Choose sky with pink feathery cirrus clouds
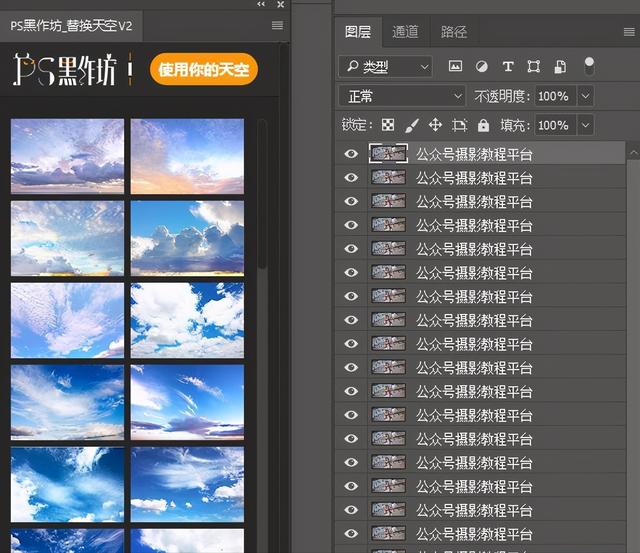The image size is (640, 553). point(67,320)
